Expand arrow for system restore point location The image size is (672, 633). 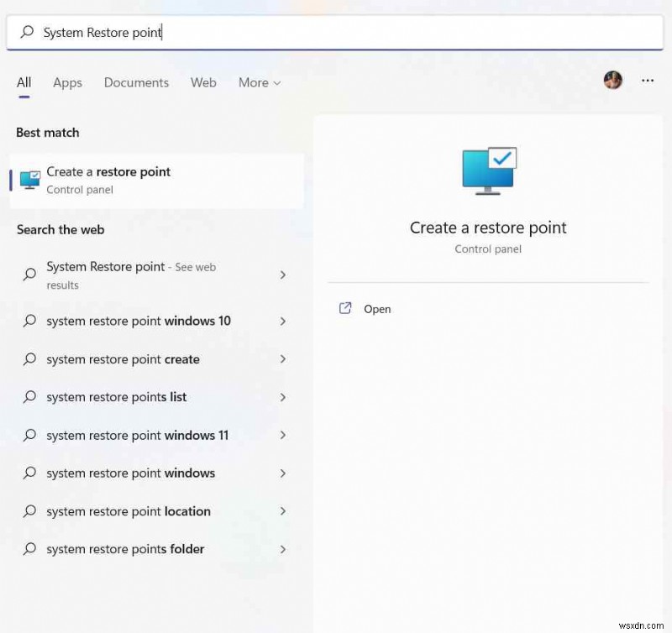[283, 511]
